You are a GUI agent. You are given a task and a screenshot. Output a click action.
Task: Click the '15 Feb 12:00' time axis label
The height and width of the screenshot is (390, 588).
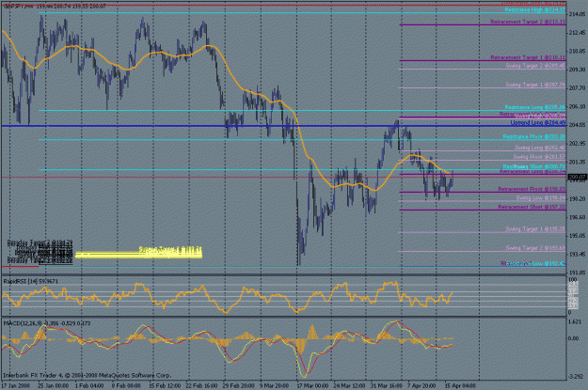(x=165, y=386)
